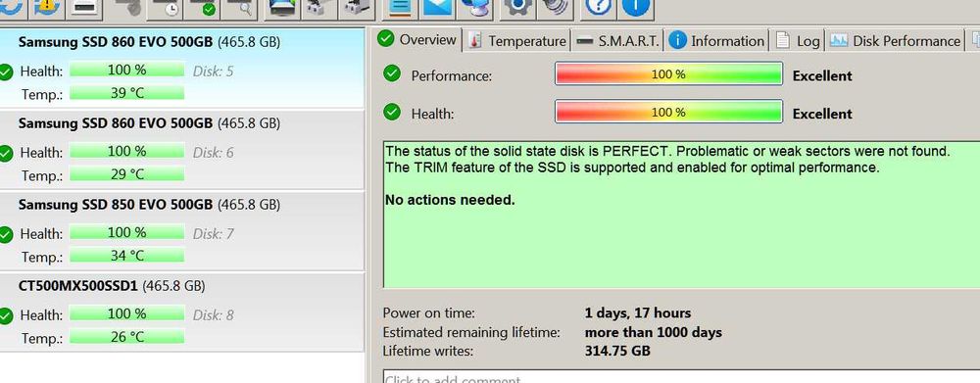Click the blue info icon on Information tab
Screen dimensions: 980x383
tap(677, 40)
